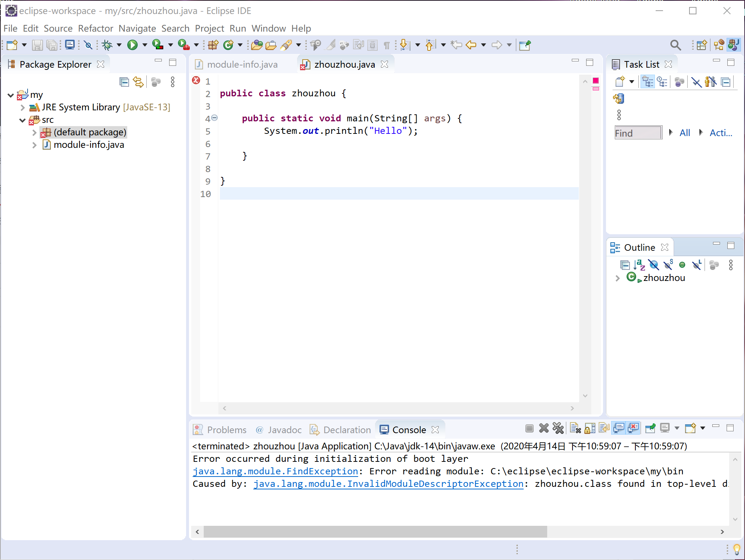Open InvalidModuleDescriptorException link
745x560 pixels.
click(388, 484)
